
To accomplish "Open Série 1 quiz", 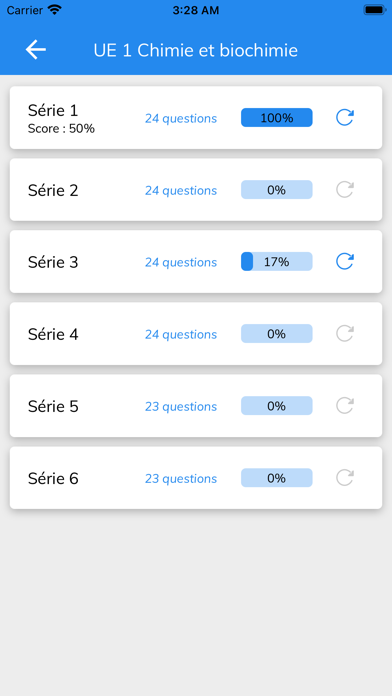I will [196, 118].
